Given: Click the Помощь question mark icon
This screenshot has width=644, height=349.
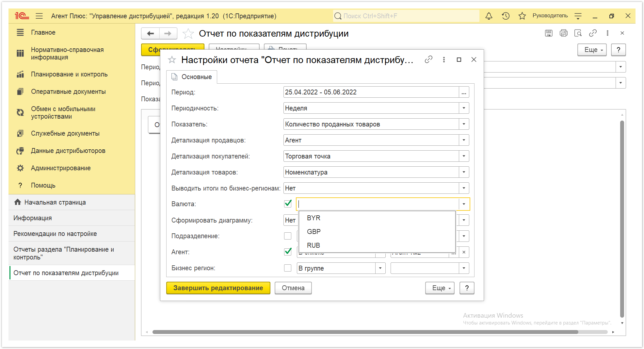Looking at the screenshot, I should (x=20, y=185).
